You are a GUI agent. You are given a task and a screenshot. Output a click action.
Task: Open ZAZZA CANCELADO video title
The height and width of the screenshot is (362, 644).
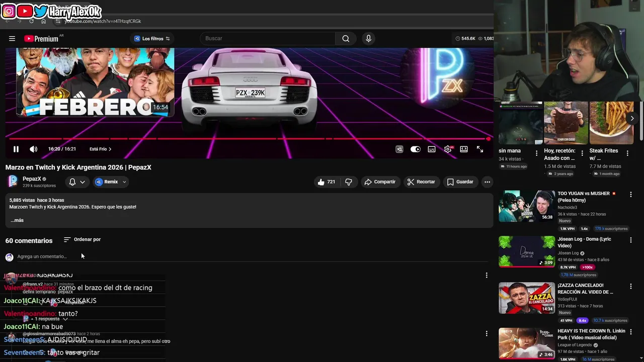pyautogui.click(x=585, y=289)
